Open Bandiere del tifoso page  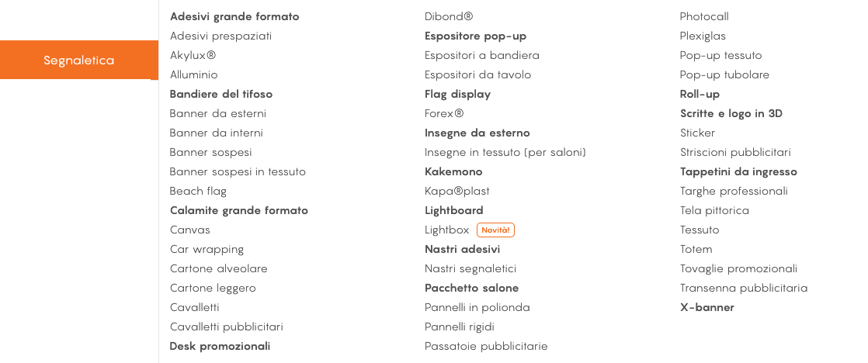click(x=221, y=94)
